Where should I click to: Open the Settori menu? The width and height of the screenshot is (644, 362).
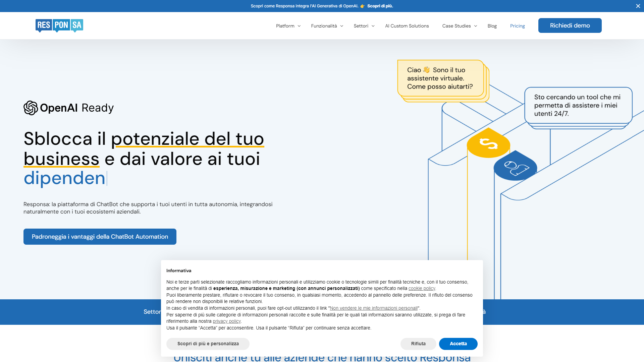tap(361, 26)
